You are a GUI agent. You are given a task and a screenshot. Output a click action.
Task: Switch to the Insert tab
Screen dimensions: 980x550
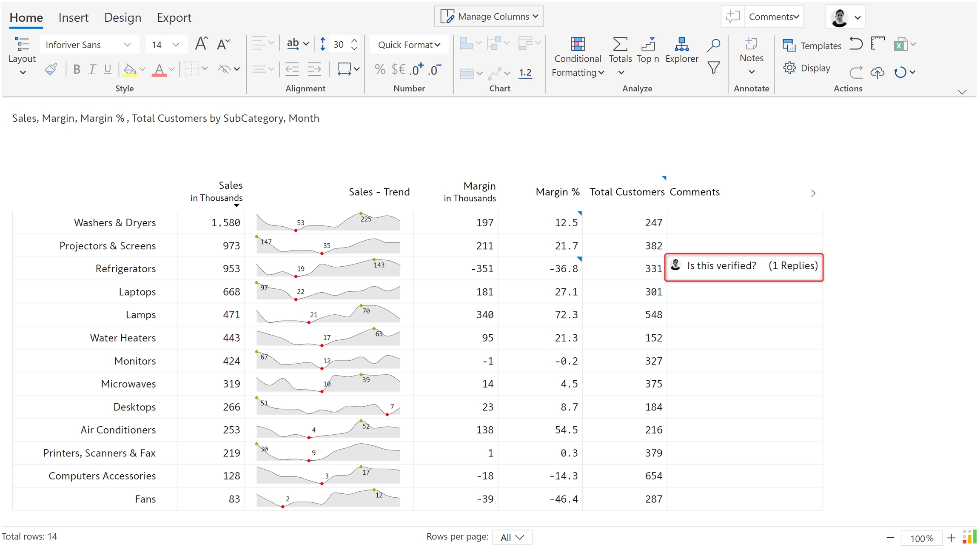click(x=73, y=17)
